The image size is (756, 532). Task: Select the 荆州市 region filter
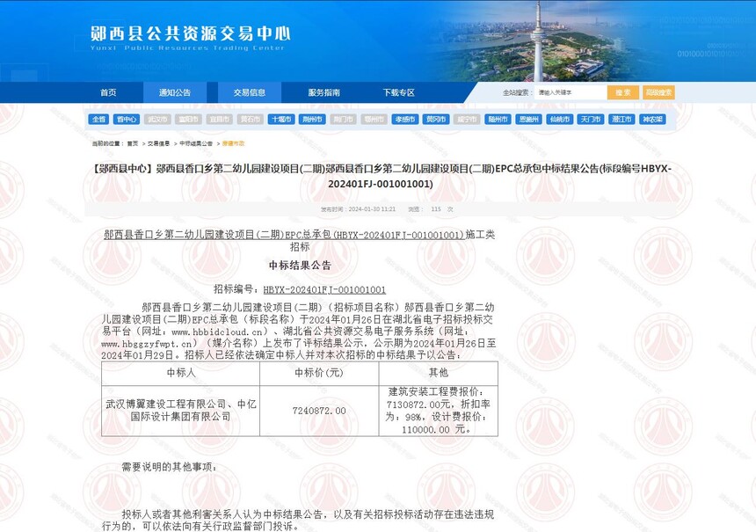(312, 119)
